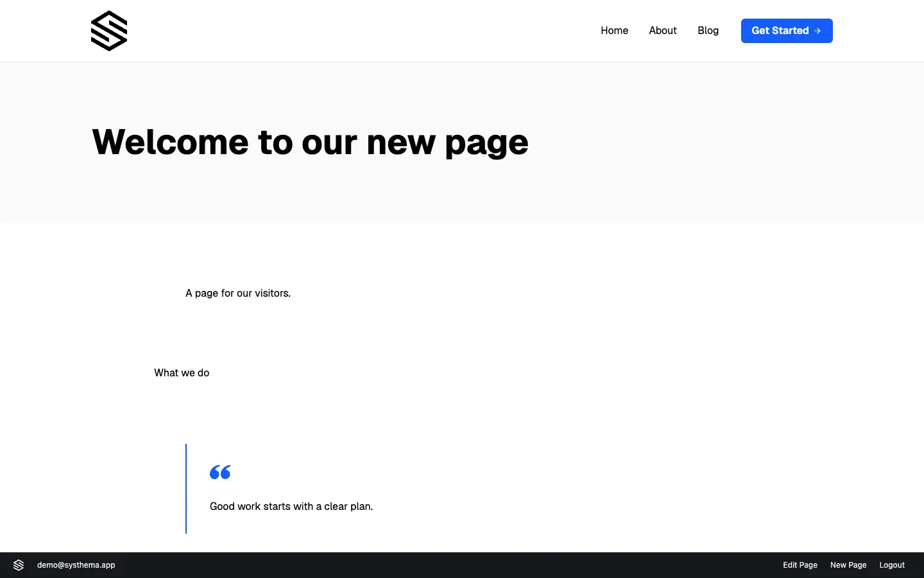Open Edit Page from the admin bar
924x578 pixels.
tap(800, 565)
